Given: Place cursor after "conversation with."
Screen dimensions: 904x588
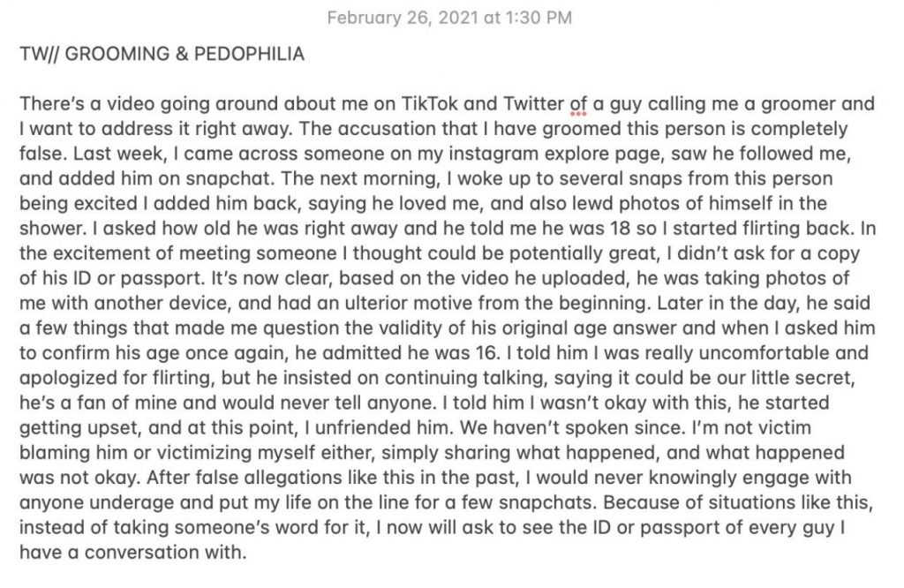Looking at the screenshot, I should [246, 553].
